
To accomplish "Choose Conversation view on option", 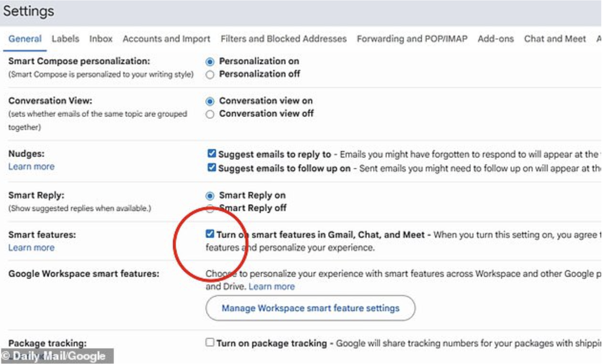I will 210,101.
